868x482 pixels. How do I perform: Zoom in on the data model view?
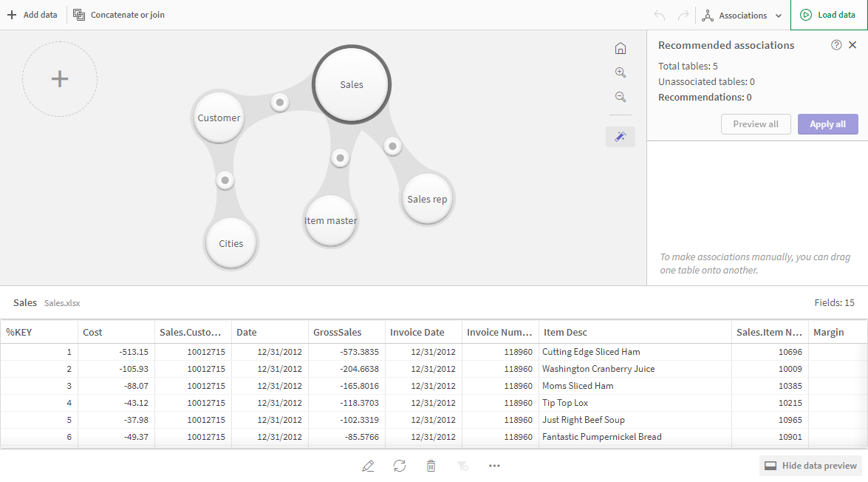click(x=620, y=72)
